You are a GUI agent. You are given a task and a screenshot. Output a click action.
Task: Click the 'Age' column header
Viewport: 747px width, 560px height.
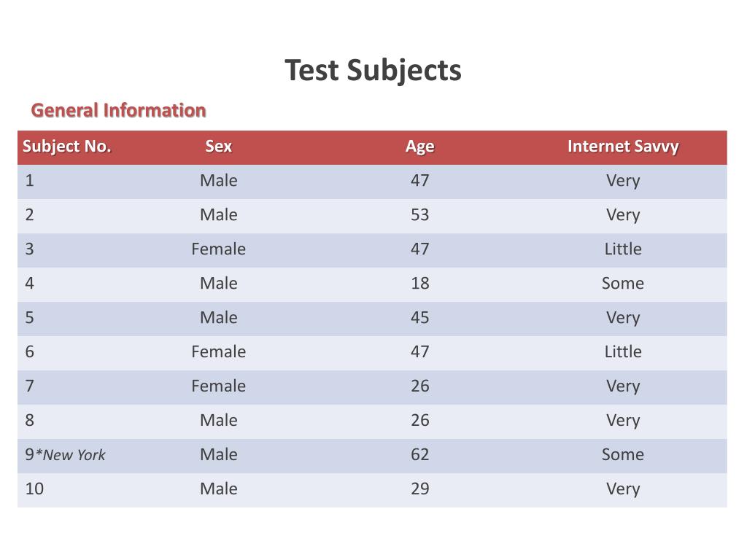(x=419, y=147)
